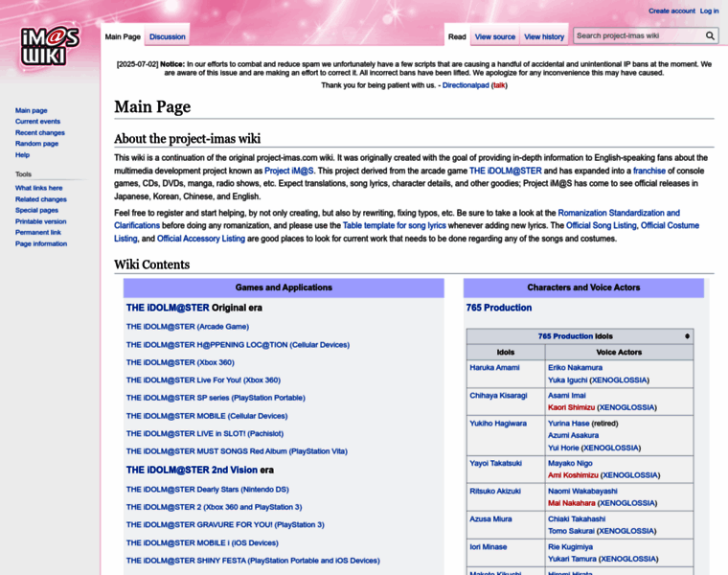Open Table template for song lyrics
The image size is (728, 575).
(x=395, y=226)
